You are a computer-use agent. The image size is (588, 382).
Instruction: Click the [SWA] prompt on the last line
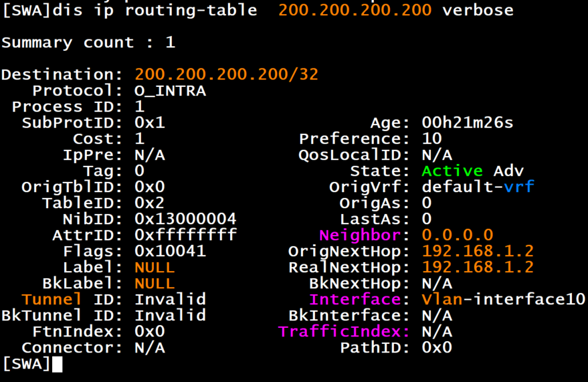tap(26, 364)
